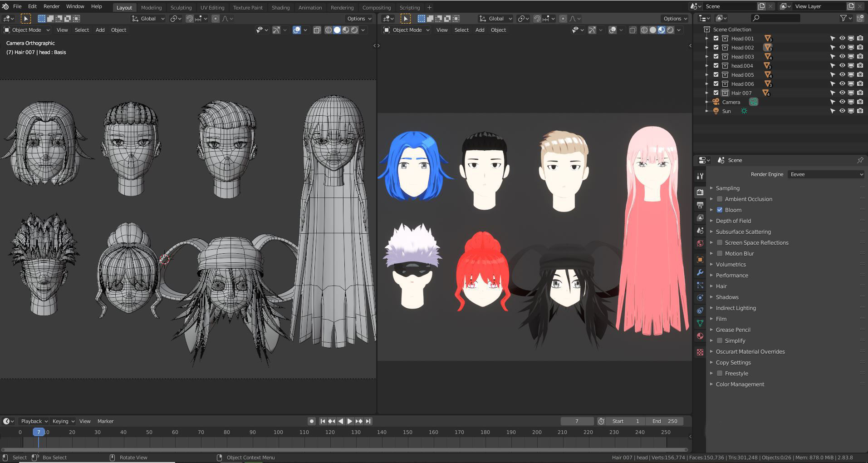This screenshot has width=868, height=463.
Task: Toggle auto keying record button
Action: pyautogui.click(x=311, y=421)
